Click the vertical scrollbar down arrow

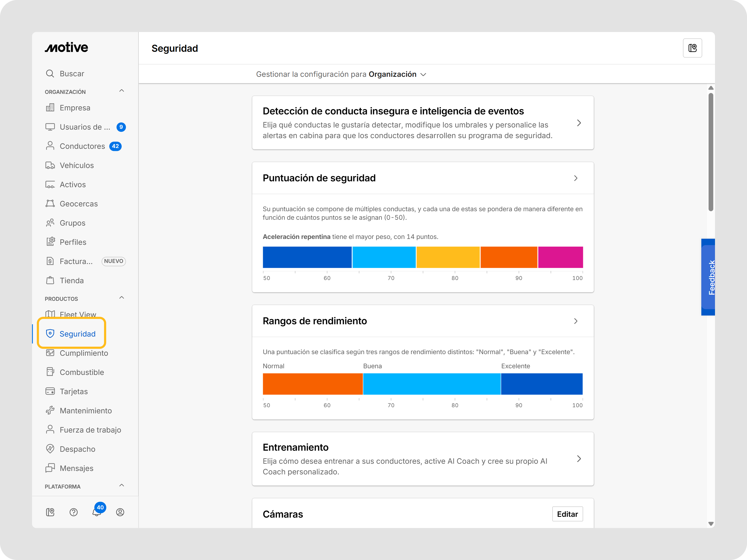click(711, 524)
